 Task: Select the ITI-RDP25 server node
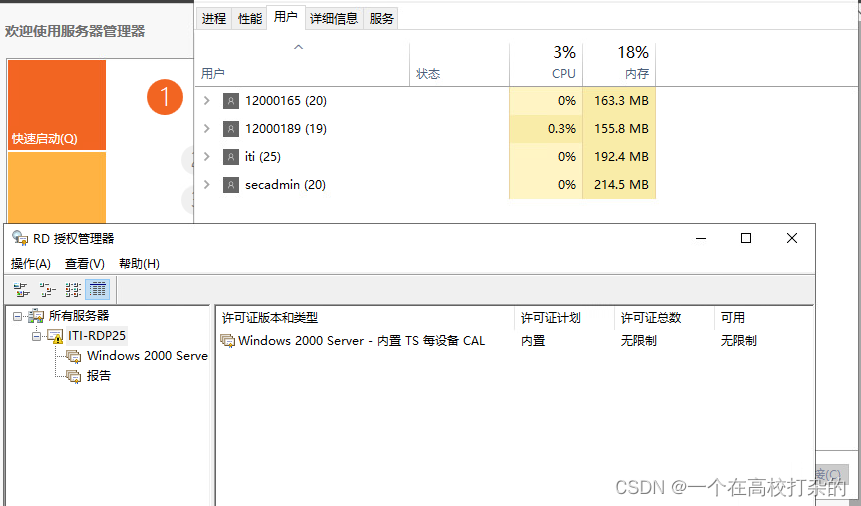click(x=97, y=335)
